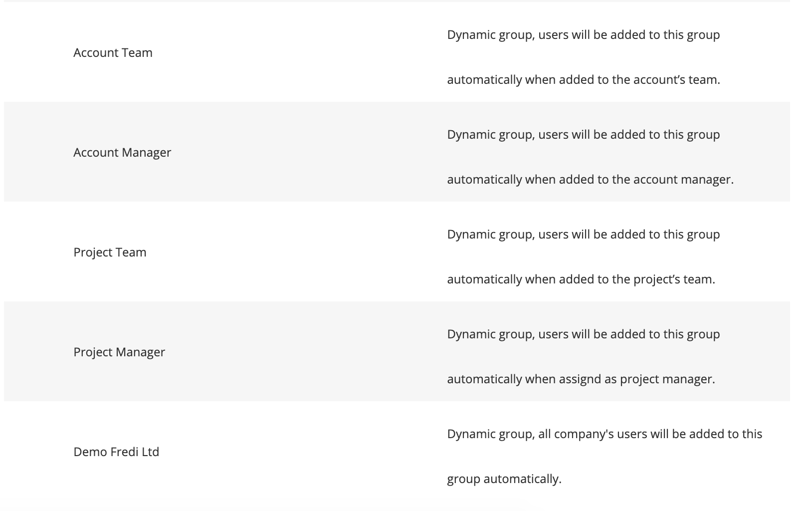Select the Demo Fredi Ltd group name
The height and width of the screenshot is (511, 812).
tap(116, 452)
